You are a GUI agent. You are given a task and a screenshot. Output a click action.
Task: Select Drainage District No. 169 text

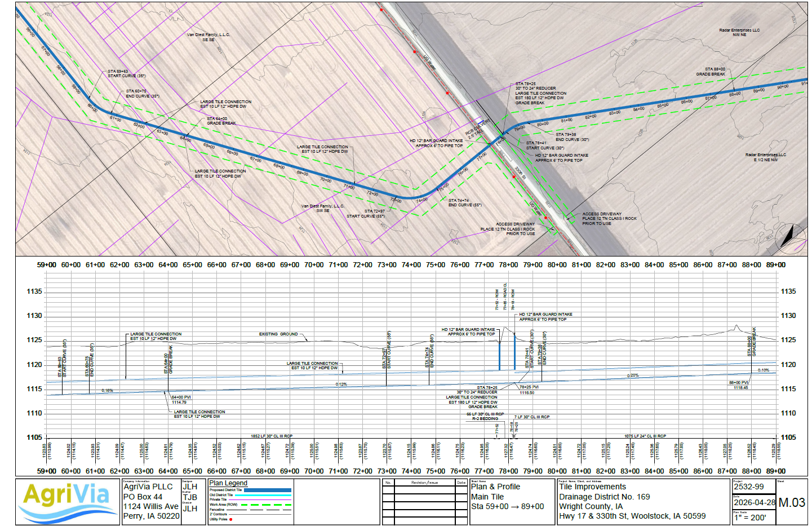tap(604, 497)
